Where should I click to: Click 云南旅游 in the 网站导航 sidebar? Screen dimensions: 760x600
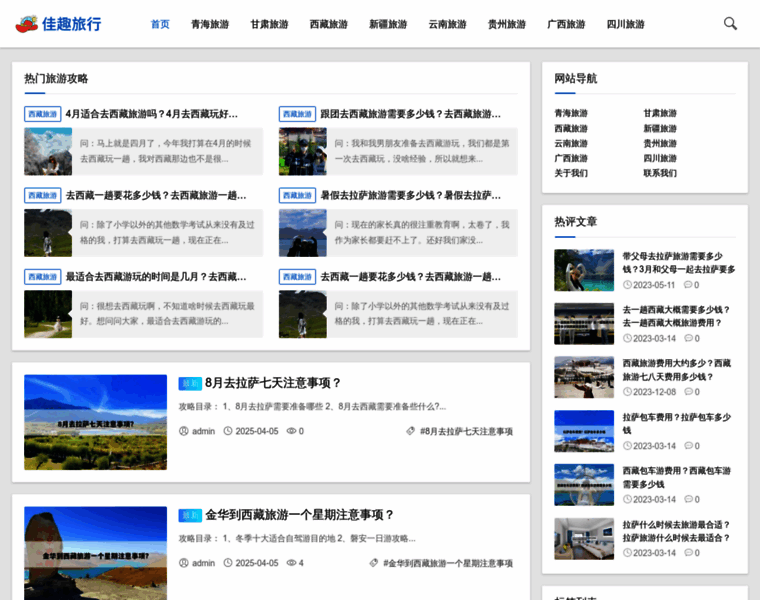point(571,143)
